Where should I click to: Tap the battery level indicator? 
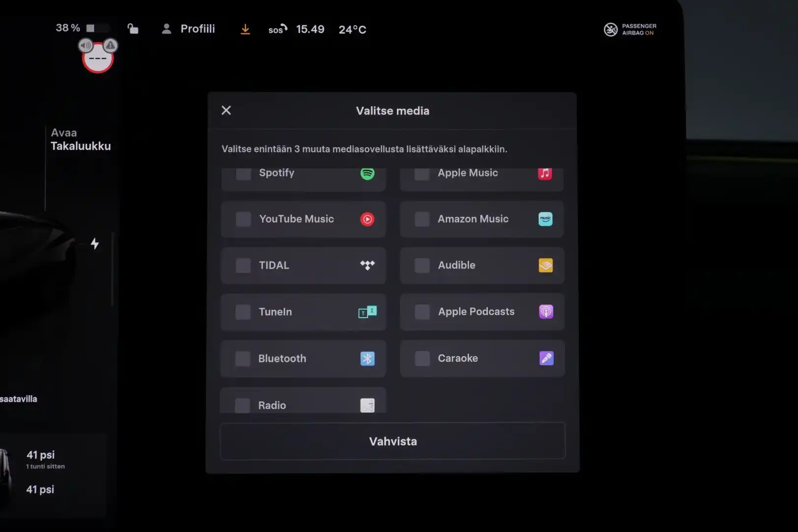coord(97,28)
